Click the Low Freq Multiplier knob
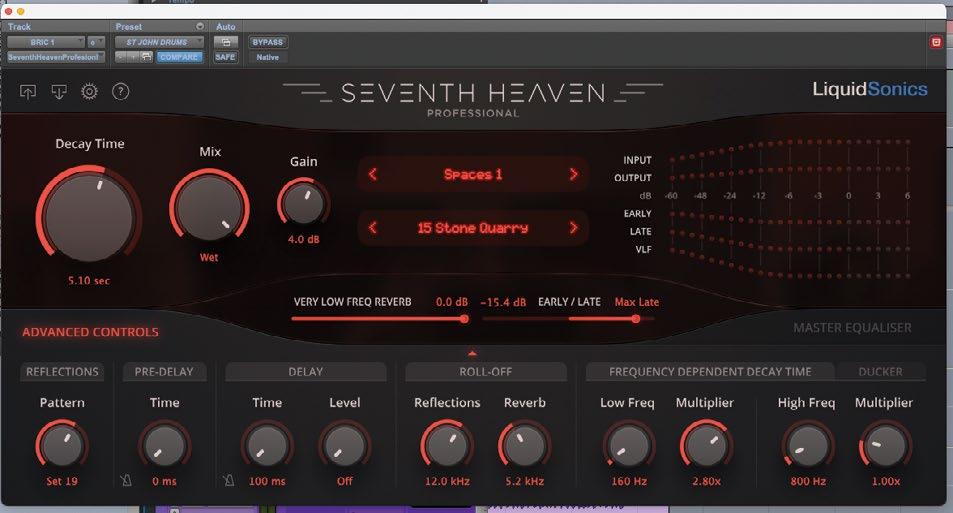The height and width of the screenshot is (513, 953). [706, 447]
